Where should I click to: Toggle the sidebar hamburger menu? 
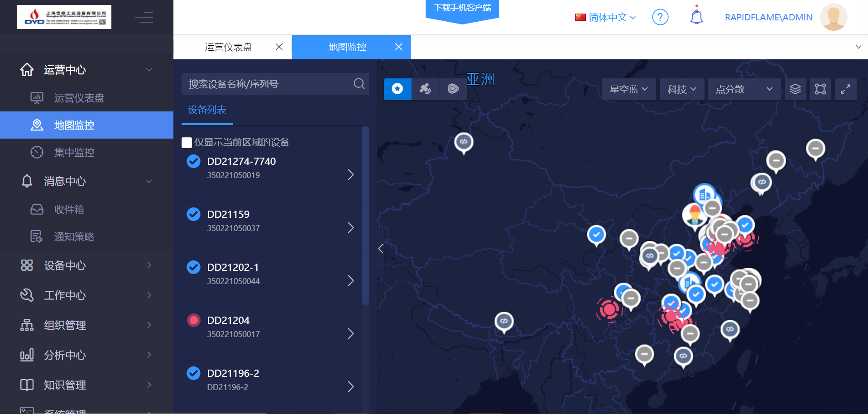[144, 18]
